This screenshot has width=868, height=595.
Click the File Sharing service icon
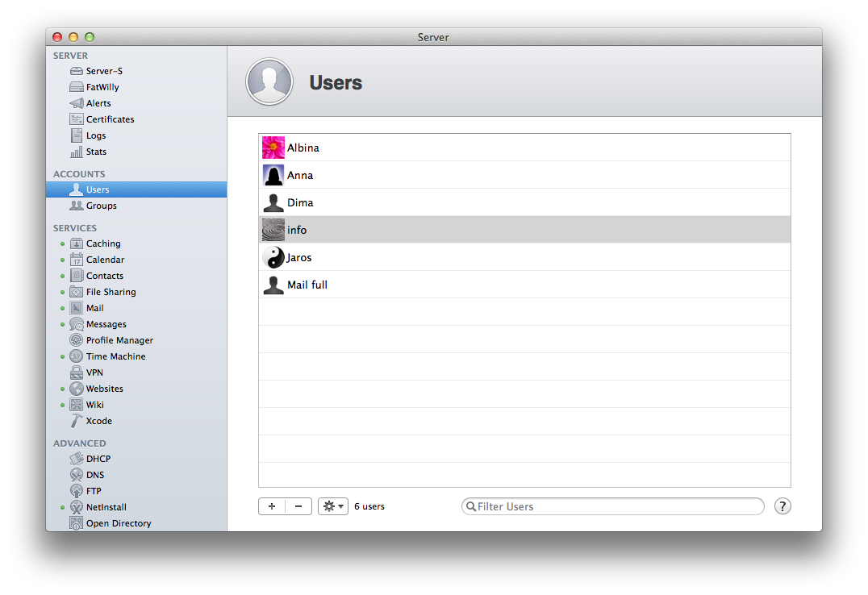(x=77, y=292)
